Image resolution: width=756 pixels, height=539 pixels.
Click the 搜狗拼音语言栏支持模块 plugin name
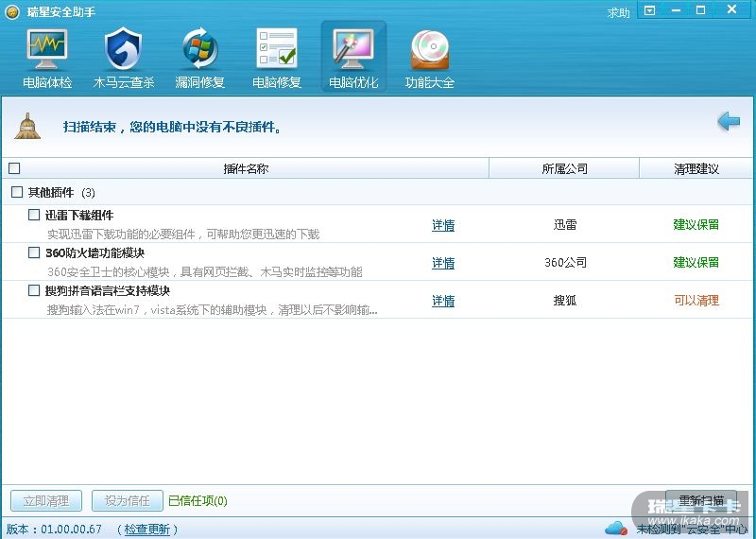108,291
